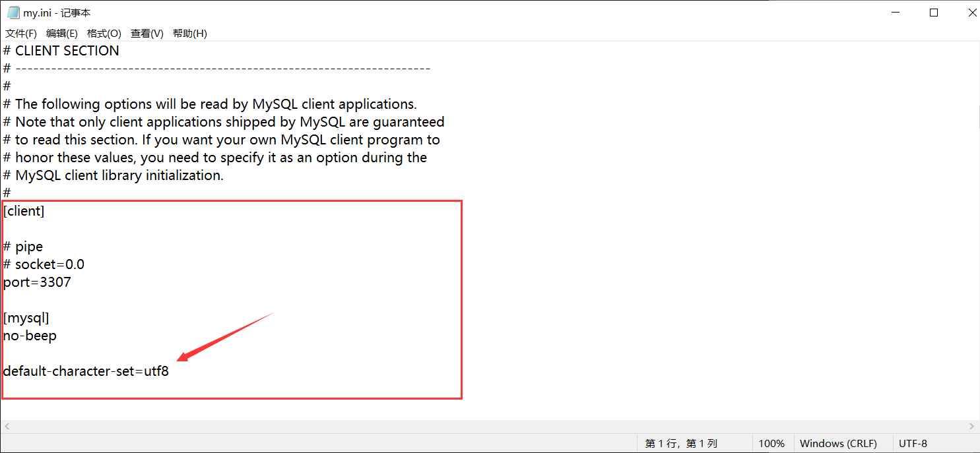980x453 pixels.
Task: Click the '# socket=0.0' line
Action: (44, 264)
